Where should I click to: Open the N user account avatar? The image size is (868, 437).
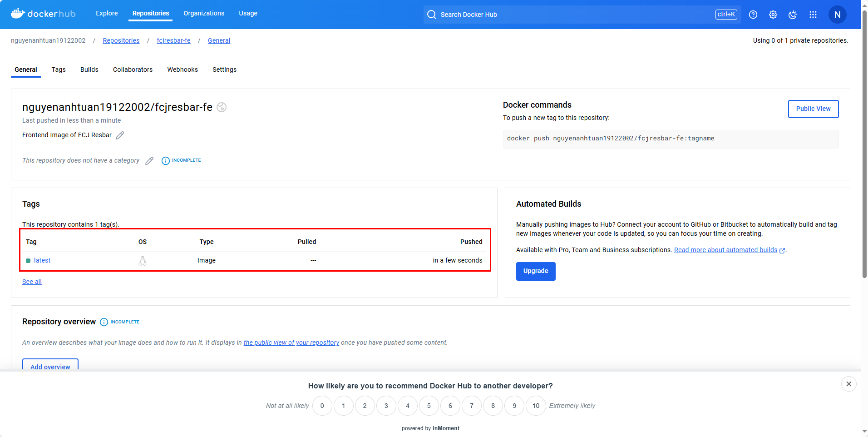tap(838, 15)
